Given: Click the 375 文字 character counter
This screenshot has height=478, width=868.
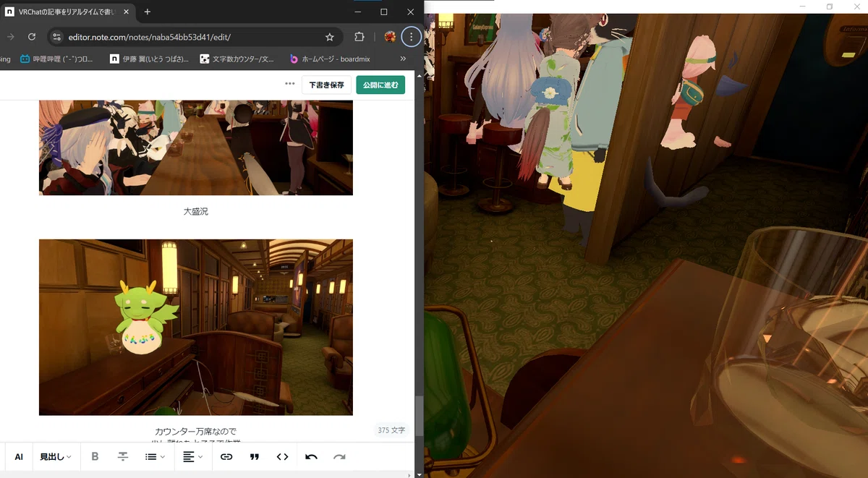Looking at the screenshot, I should 391,430.
